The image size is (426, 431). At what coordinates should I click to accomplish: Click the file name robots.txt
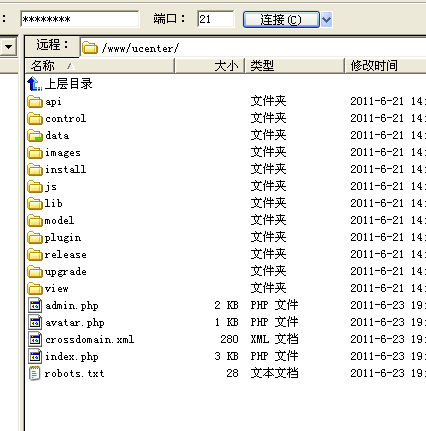tap(74, 374)
